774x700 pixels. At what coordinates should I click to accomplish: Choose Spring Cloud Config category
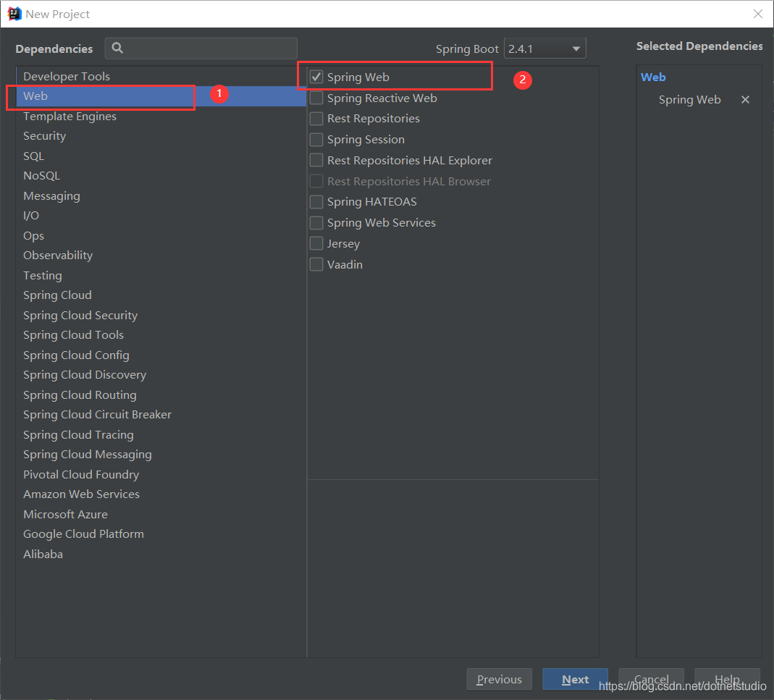click(x=161, y=355)
